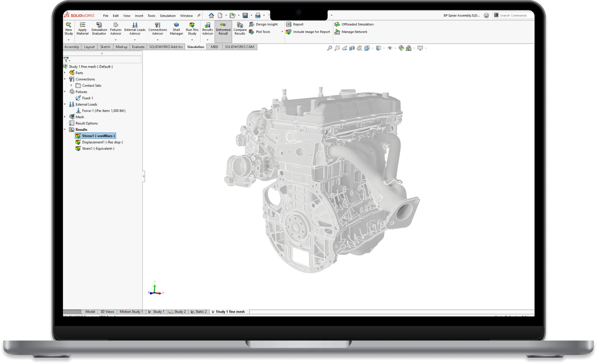Click the Open file icon
Image resolution: width=597 pixels, height=364 pixels.
(232, 15)
